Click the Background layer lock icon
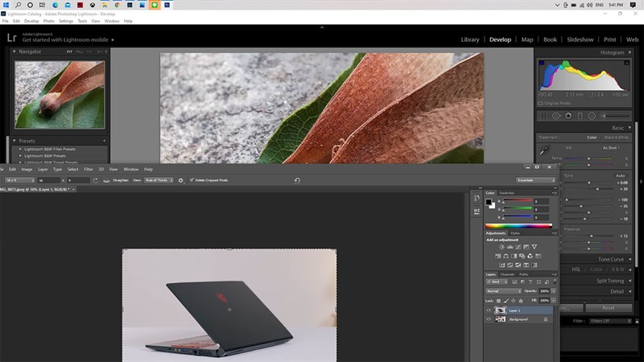644x362 pixels. 545,319
